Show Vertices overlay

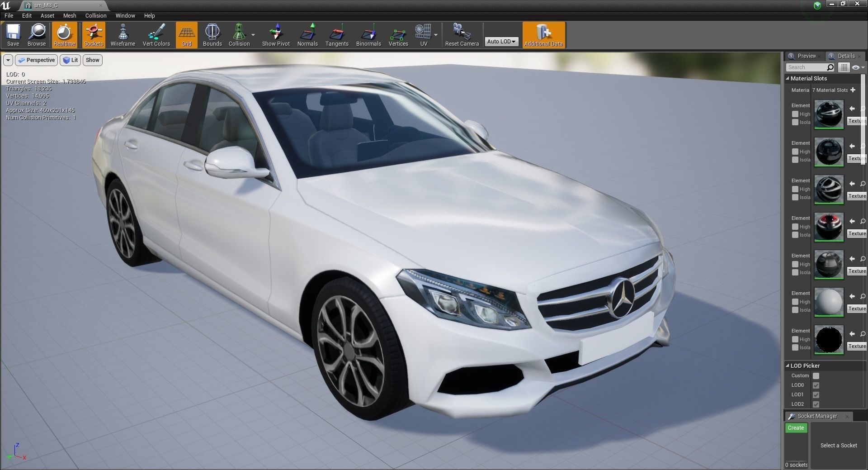(398, 35)
